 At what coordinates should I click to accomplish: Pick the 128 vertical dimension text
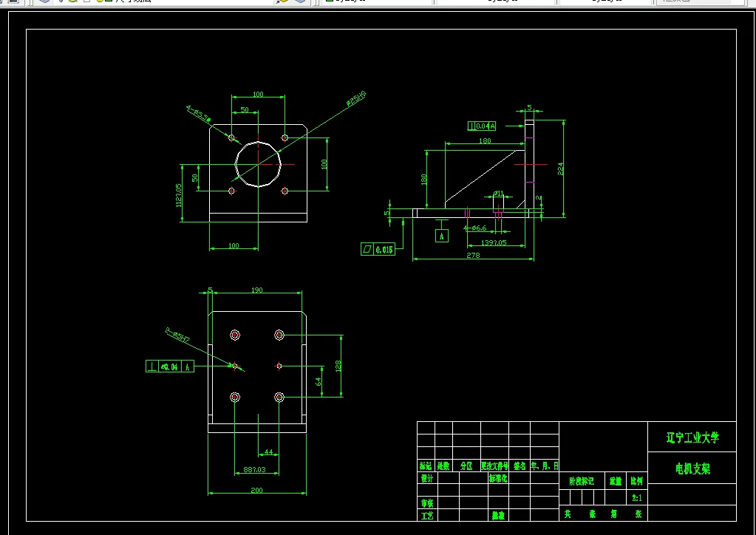point(338,366)
